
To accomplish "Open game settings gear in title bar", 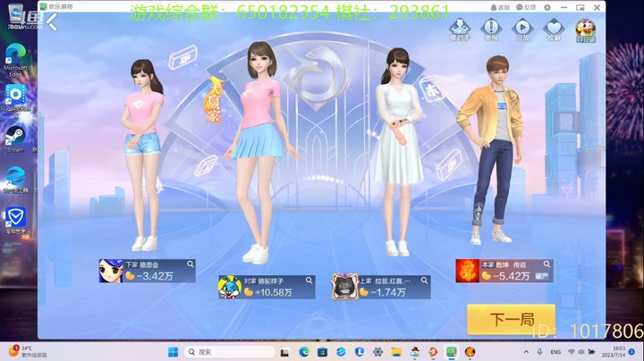I will [x=547, y=7].
